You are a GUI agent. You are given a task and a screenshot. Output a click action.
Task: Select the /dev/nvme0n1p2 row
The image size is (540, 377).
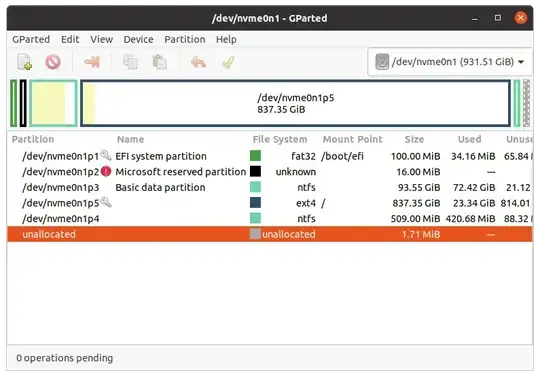270,171
